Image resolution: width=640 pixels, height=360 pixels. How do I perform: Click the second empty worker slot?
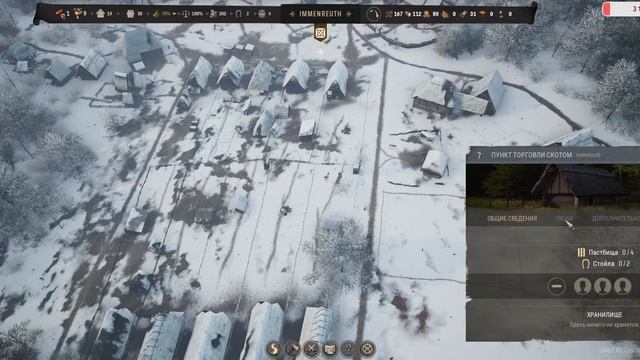coord(602,286)
